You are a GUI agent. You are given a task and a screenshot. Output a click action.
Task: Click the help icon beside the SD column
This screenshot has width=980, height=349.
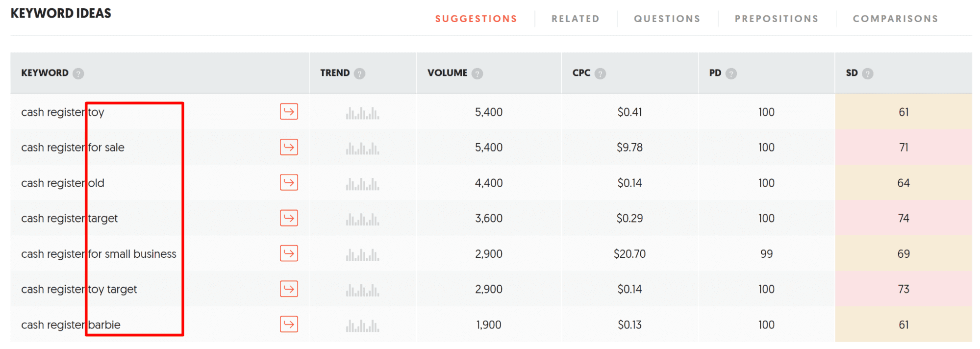[868, 73]
